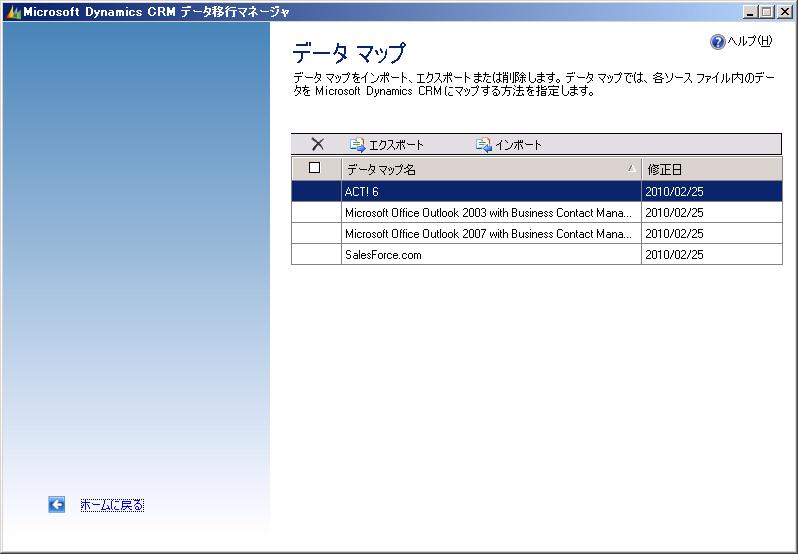
Task: Click the Dynamics CRM title bar app icon
Action: pos(13,12)
